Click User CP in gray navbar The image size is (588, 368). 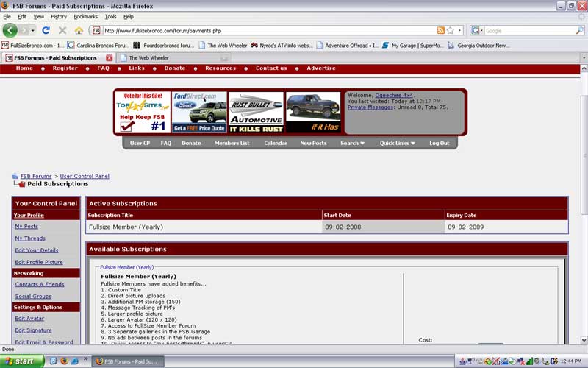pos(140,143)
